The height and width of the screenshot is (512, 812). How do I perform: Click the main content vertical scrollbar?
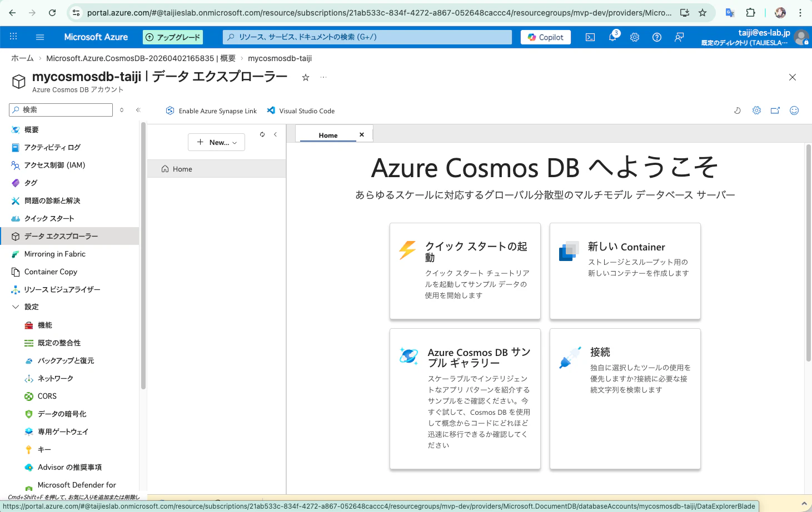808,253
